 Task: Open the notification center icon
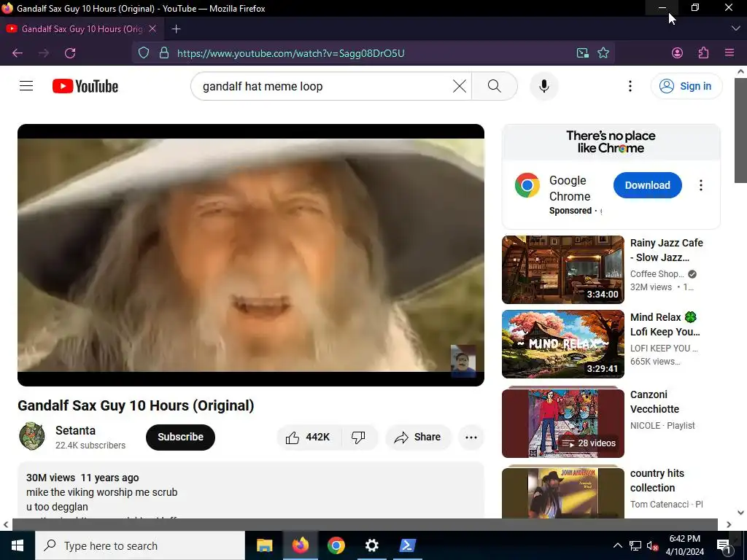[723, 545]
